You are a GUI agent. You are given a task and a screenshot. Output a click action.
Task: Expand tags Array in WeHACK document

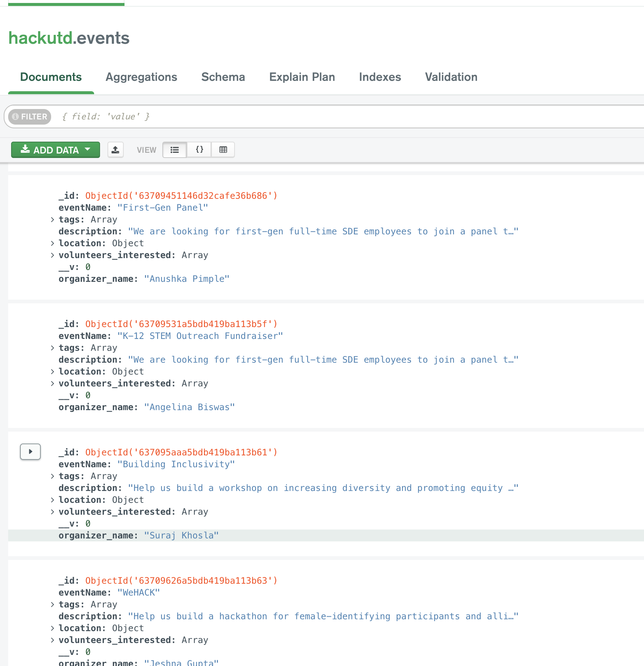(x=52, y=604)
